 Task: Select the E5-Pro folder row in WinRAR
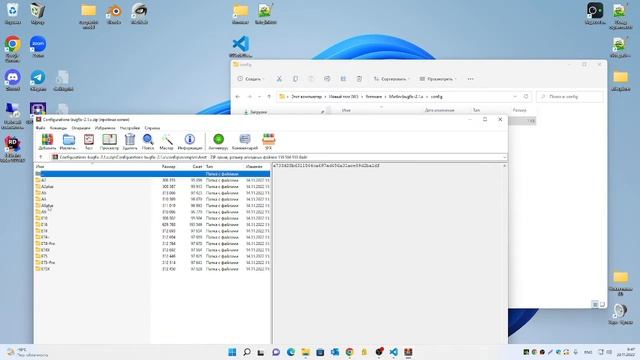[x=152, y=262]
